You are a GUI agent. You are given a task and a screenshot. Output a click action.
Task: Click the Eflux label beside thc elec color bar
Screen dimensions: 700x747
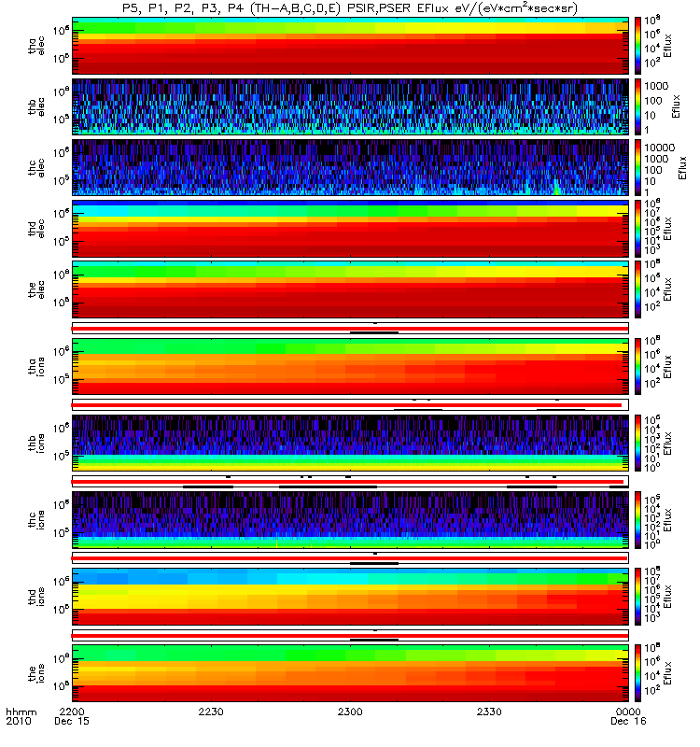click(x=682, y=168)
